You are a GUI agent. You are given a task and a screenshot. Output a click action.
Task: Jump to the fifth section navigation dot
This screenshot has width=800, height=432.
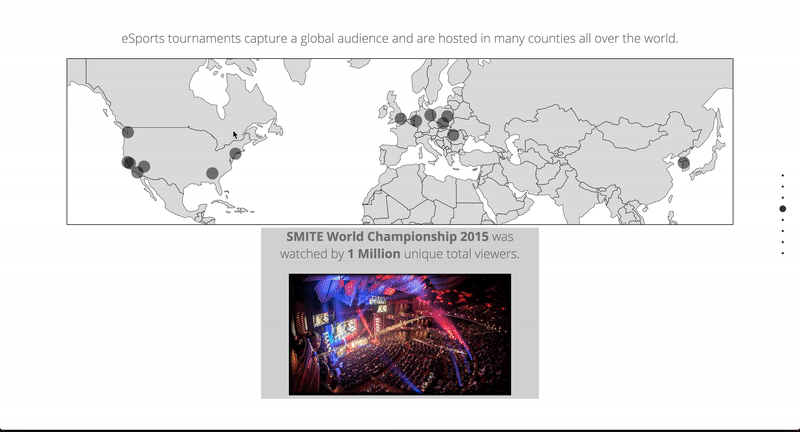coord(782,220)
